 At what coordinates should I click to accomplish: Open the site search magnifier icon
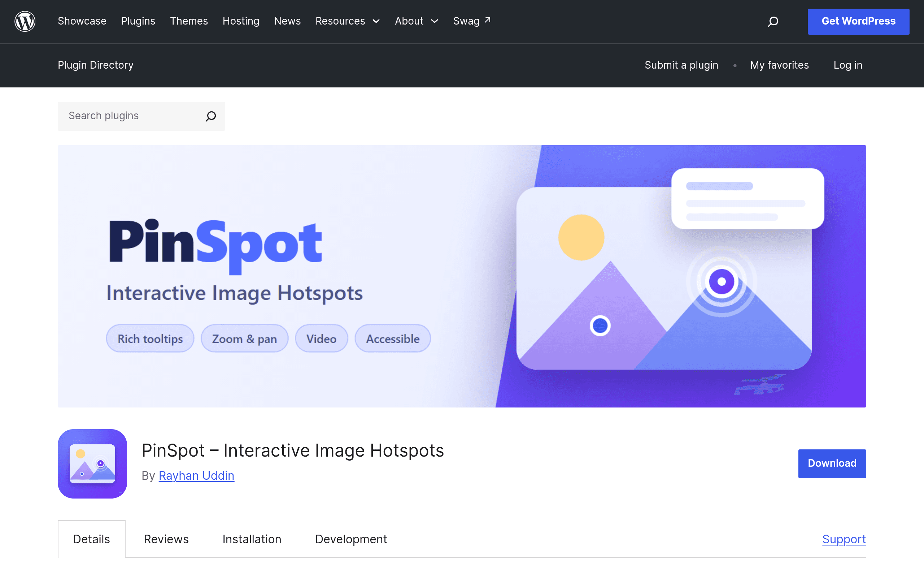773,21
